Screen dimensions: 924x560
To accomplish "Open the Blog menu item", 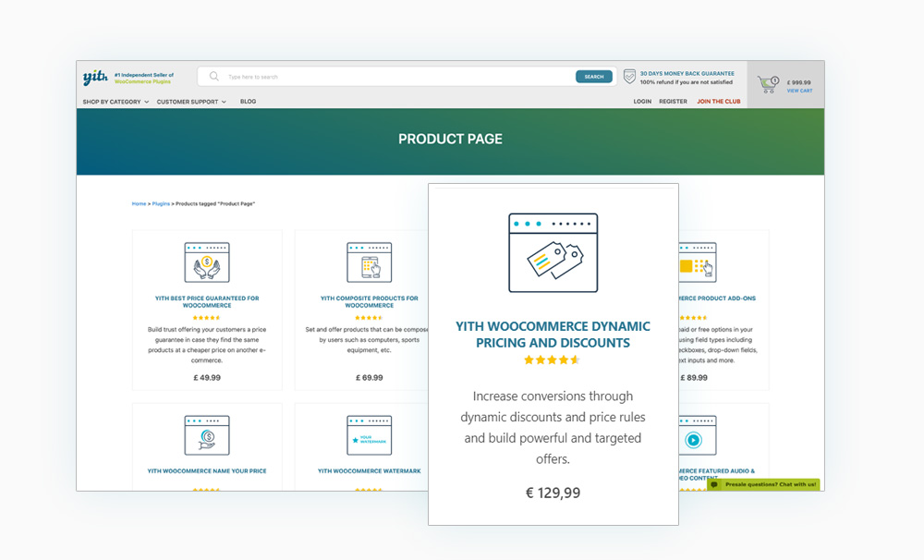I will click(x=248, y=102).
